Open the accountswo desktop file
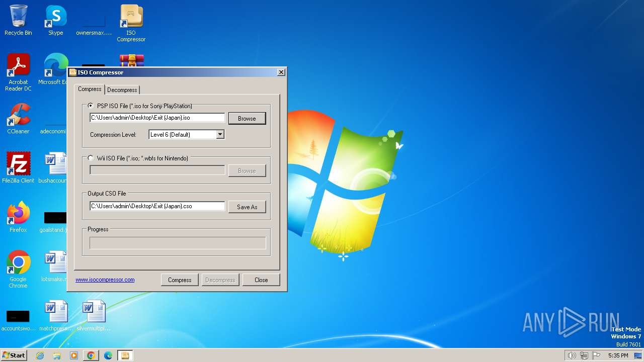This screenshot has height=362, width=644. tap(18, 320)
